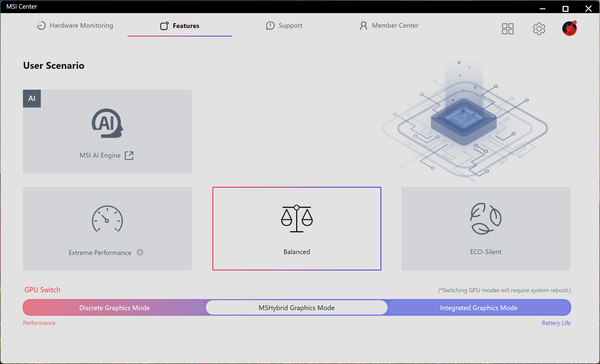600x364 pixels.
Task: Open the feature sets grid icon
Action: pos(508,29)
